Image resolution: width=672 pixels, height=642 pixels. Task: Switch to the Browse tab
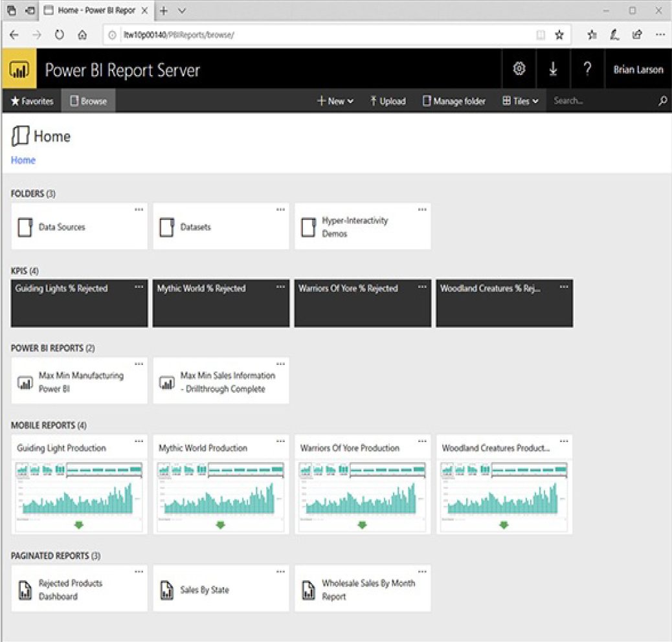[88, 101]
